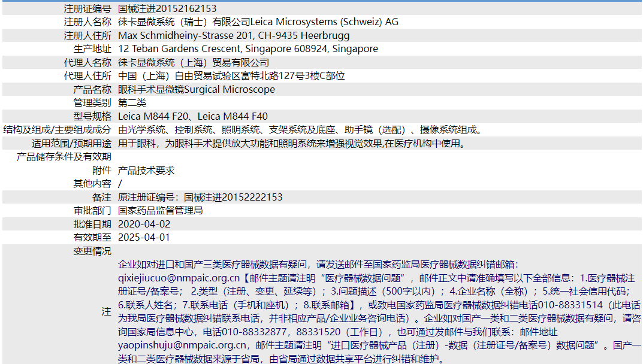The image size is (643, 364).
Task: Click intended use text 用于眼科
Action: coord(137,144)
